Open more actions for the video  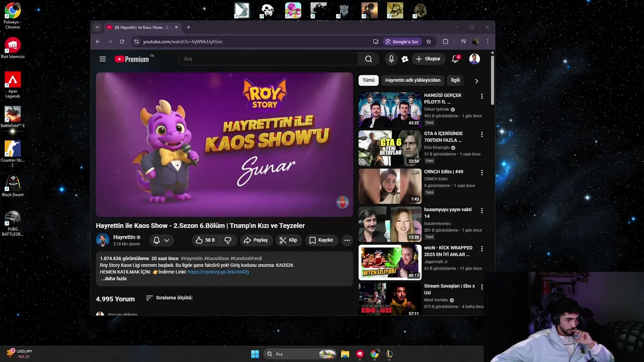tap(347, 240)
